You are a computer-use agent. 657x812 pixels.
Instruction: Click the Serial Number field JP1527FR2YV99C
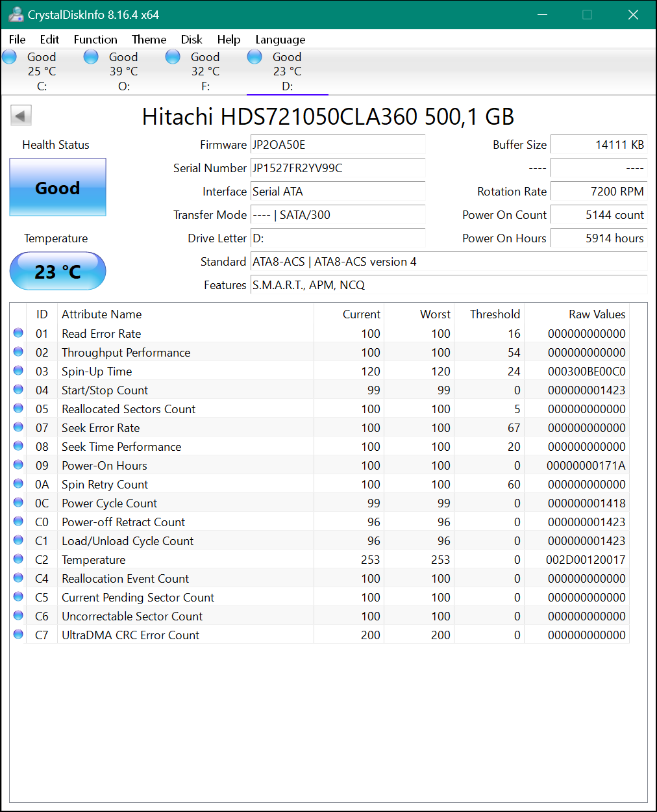338,168
